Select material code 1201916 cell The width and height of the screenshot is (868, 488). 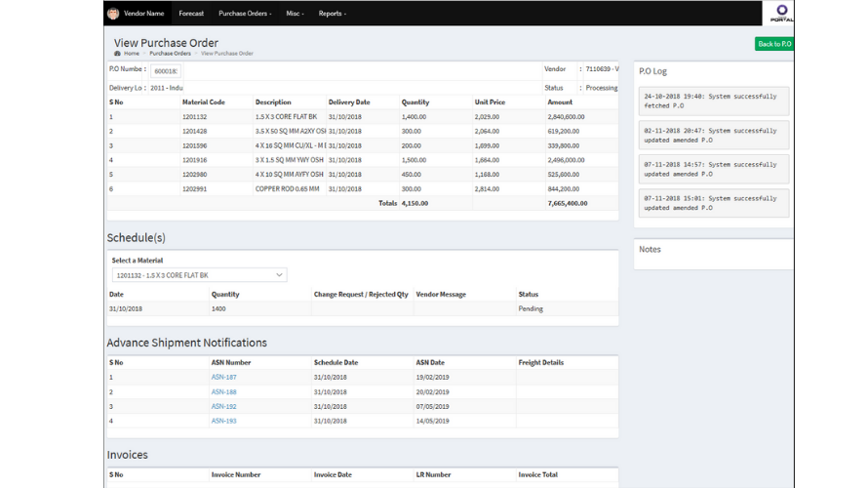[x=194, y=160]
